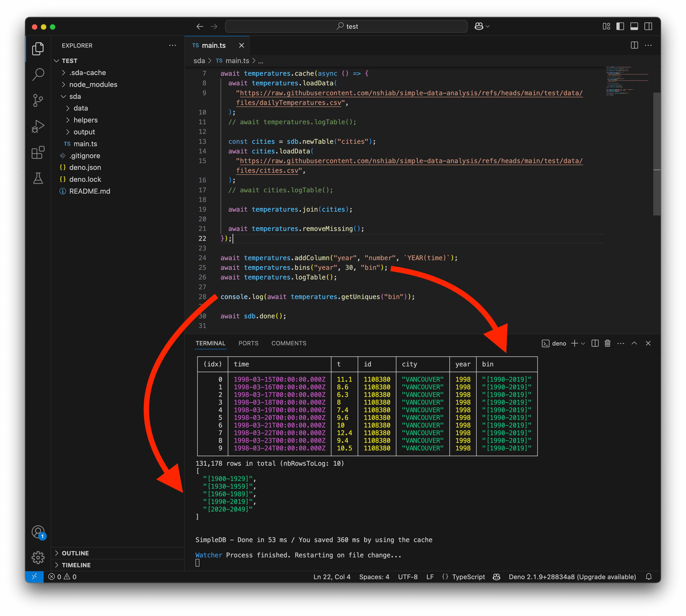Click the sda breadcrumb
This screenshot has width=686, height=616.
pos(199,61)
